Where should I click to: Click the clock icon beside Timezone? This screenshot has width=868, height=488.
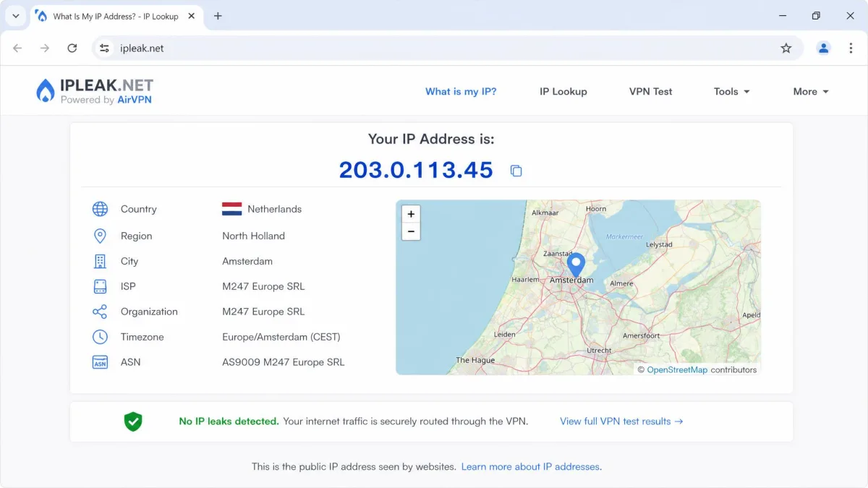point(100,337)
